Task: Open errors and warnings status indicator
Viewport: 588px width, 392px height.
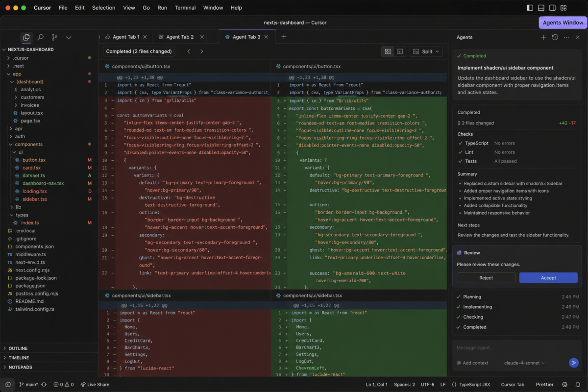Action: (64, 385)
